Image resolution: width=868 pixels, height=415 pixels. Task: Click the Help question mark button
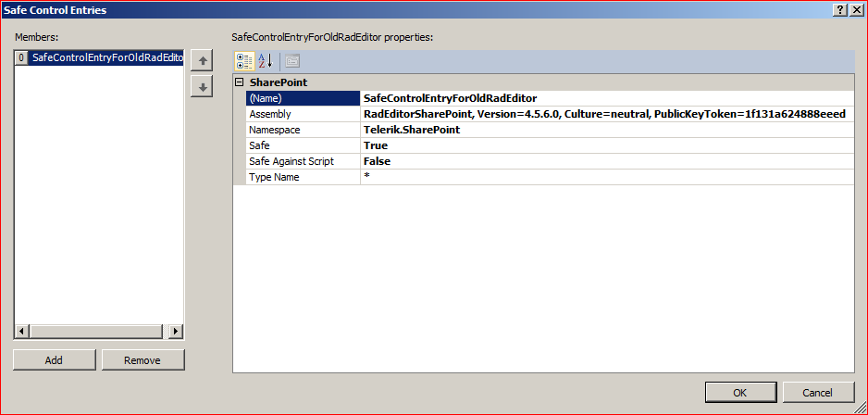click(839, 9)
